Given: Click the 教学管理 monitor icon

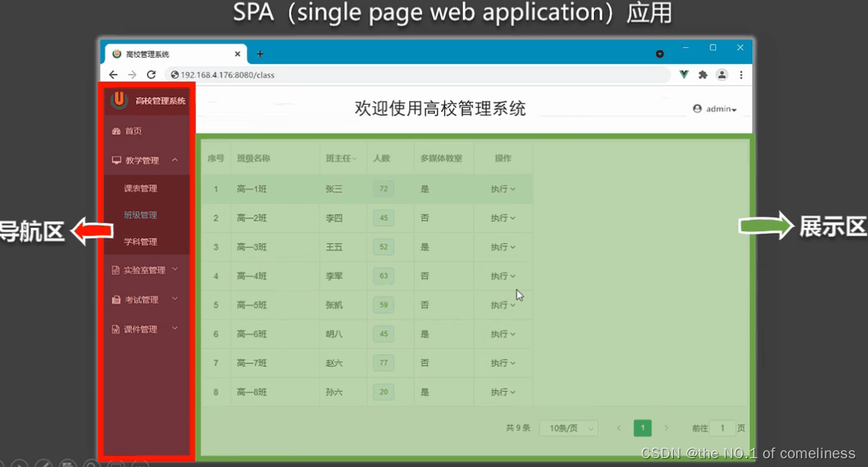Looking at the screenshot, I should coord(116,159).
